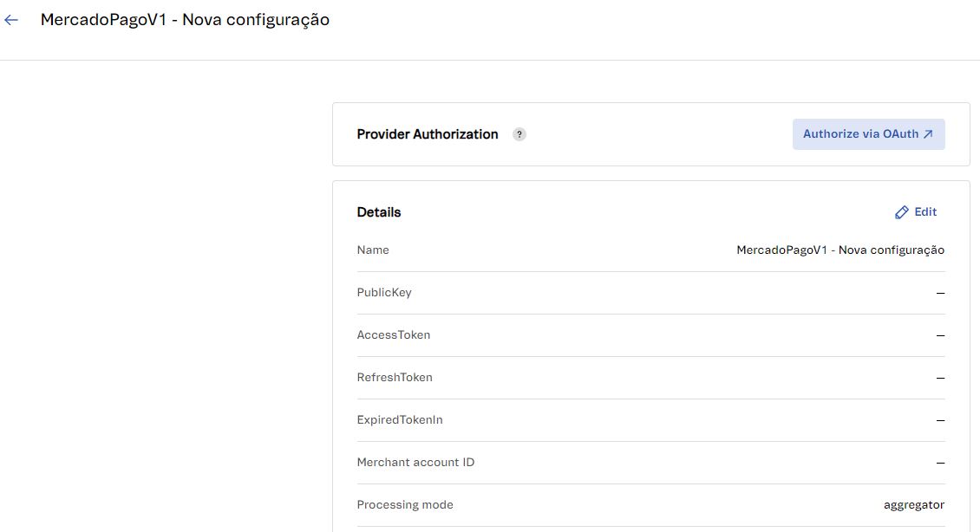This screenshot has height=532, width=980.
Task: Select the Details section header
Action: point(378,211)
